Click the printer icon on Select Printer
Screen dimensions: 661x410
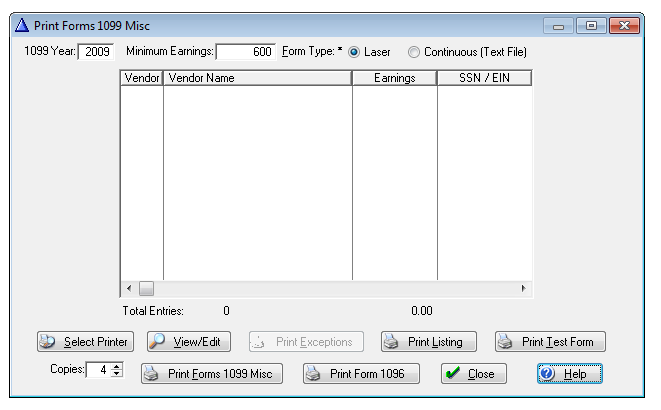[48, 342]
